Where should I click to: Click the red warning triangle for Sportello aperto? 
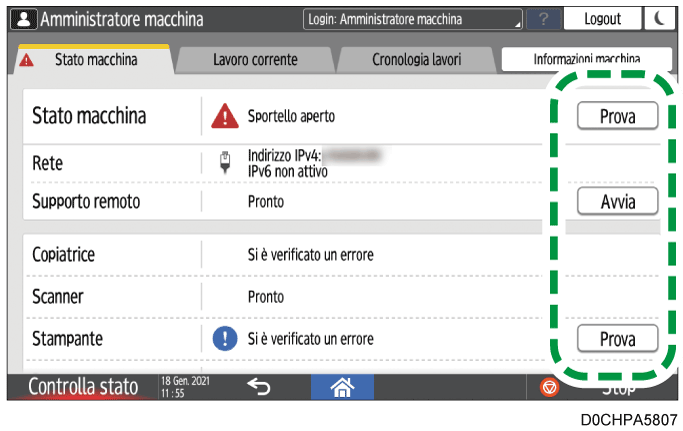coord(224,116)
